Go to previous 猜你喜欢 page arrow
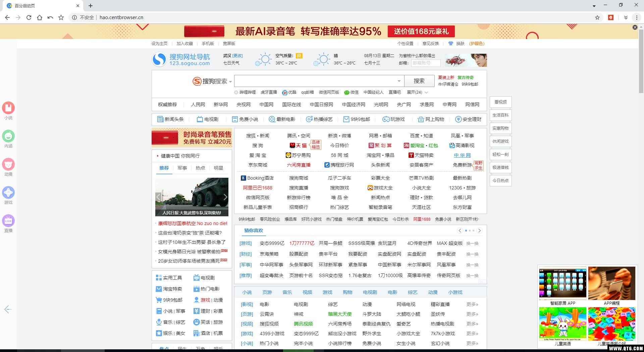 click(x=460, y=230)
